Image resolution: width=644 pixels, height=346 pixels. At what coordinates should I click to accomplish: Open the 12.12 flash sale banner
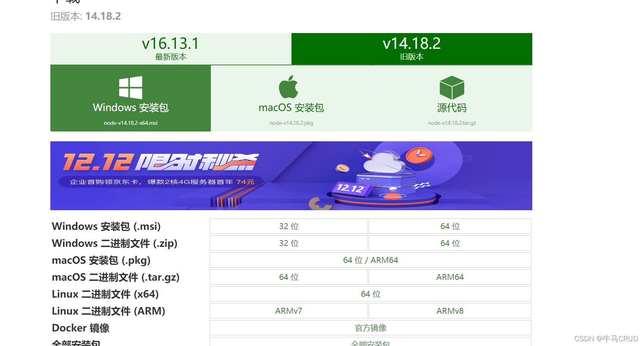point(291,176)
